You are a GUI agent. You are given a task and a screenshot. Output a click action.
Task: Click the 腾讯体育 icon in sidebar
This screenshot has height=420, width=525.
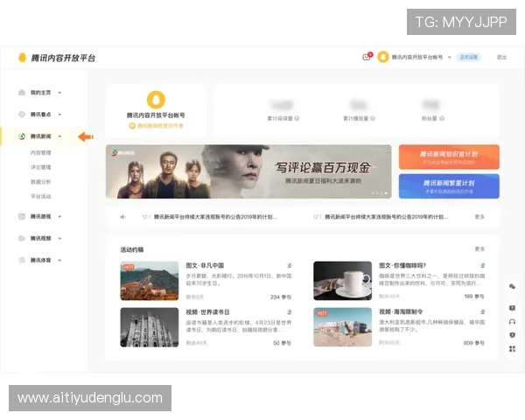[x=22, y=260]
